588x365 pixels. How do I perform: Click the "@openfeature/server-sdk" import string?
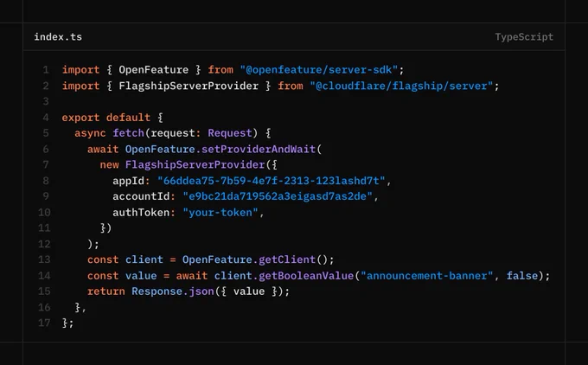(x=319, y=70)
